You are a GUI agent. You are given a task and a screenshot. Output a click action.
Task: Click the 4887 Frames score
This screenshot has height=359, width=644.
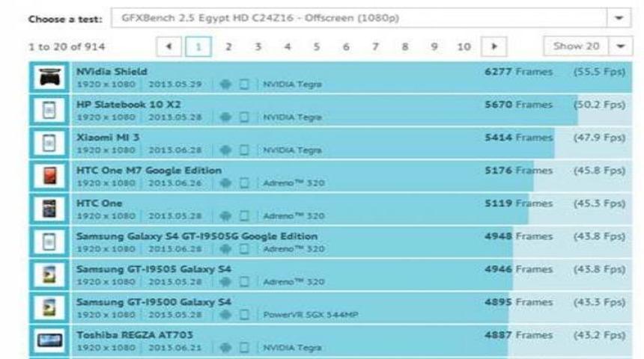point(519,335)
